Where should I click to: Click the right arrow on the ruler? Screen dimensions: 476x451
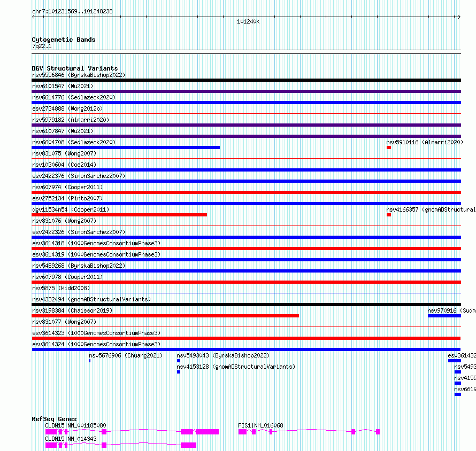pos(459,17)
